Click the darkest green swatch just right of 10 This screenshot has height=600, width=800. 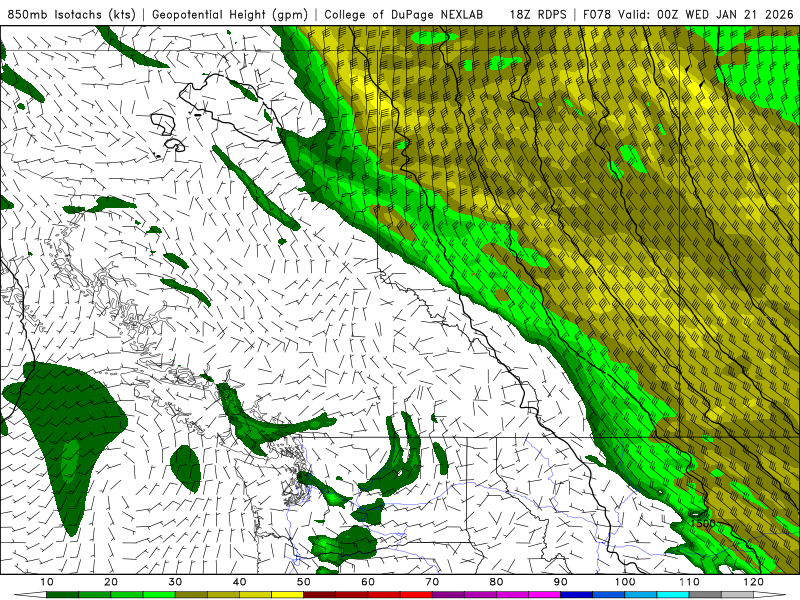coord(62,595)
